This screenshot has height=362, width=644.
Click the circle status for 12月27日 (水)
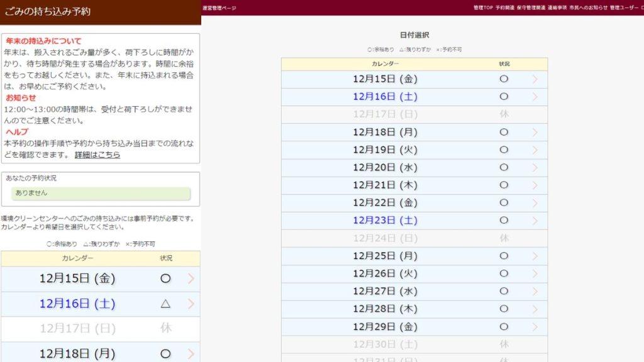coord(504,291)
